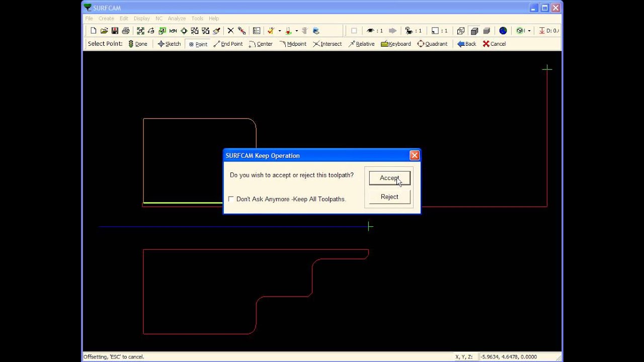Open the NC menu
Image resolution: width=644 pixels, height=362 pixels.
point(159,19)
